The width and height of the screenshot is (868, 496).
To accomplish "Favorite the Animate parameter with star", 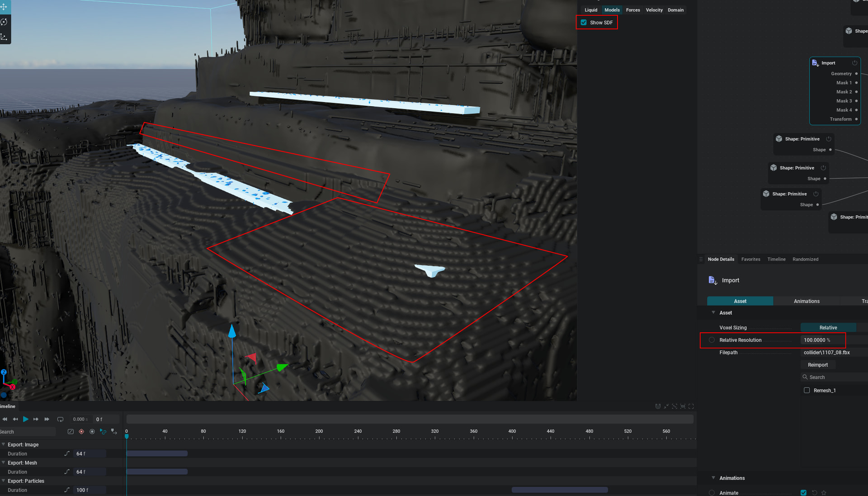I will click(824, 493).
